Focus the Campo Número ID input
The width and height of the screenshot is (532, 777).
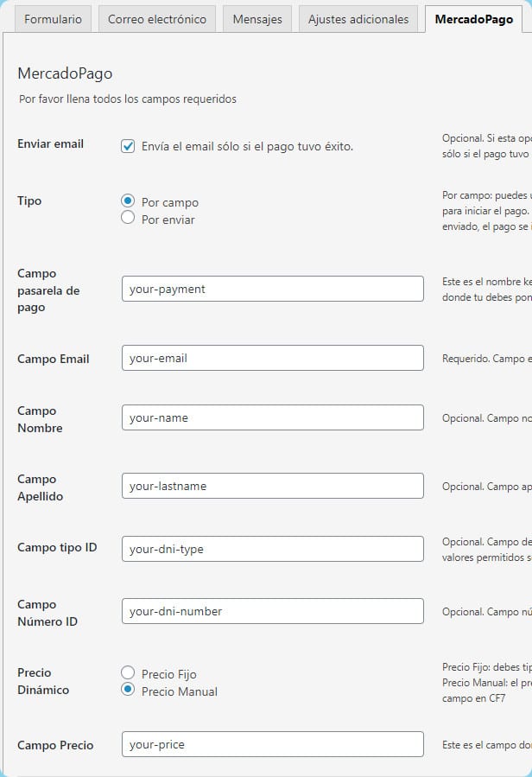tap(272, 611)
